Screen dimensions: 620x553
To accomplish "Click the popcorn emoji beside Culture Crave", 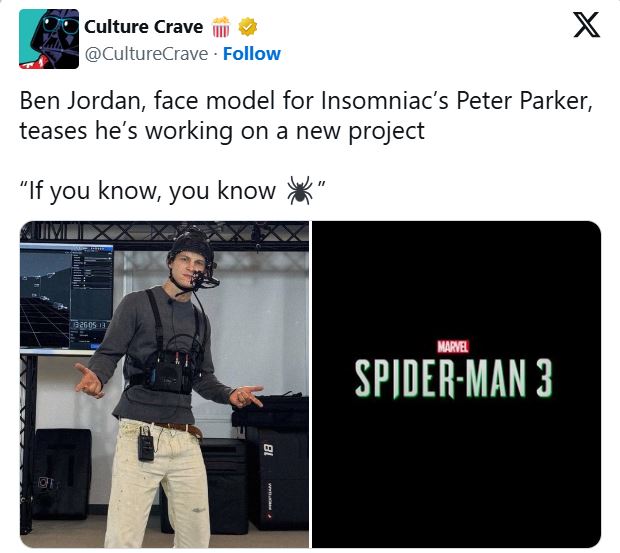I will click(x=221, y=27).
